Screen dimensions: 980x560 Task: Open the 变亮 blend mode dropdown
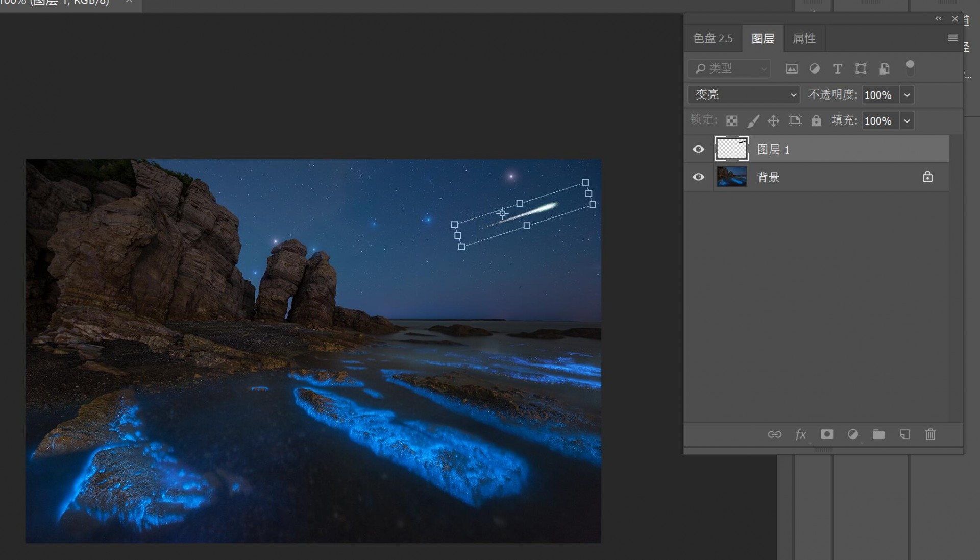pyautogui.click(x=744, y=94)
